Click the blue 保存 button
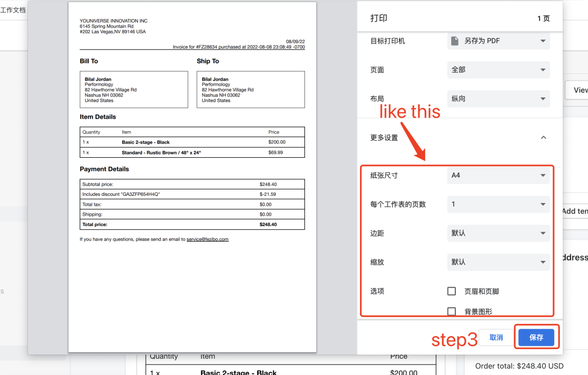This screenshot has height=375, width=588. click(536, 337)
